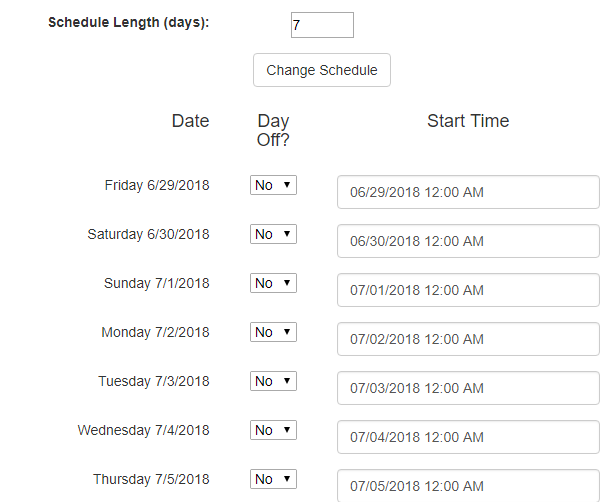
Task: Select the Schedule Length (days) label
Action: [x=128, y=22]
